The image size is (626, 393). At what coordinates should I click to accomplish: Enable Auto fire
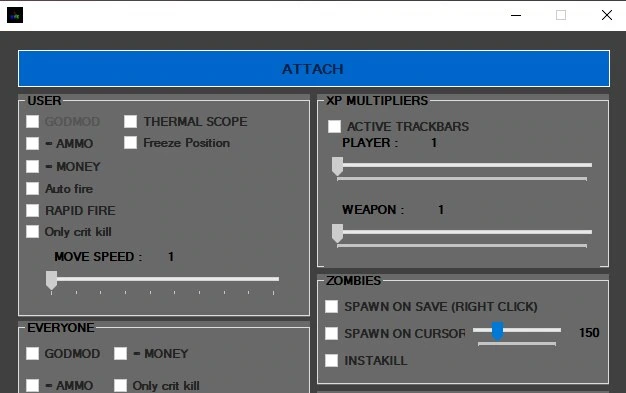pyautogui.click(x=32, y=189)
